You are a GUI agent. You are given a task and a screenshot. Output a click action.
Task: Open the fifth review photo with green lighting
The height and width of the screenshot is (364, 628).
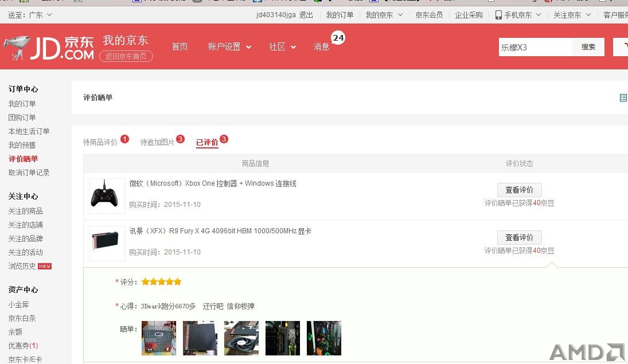coord(323,338)
